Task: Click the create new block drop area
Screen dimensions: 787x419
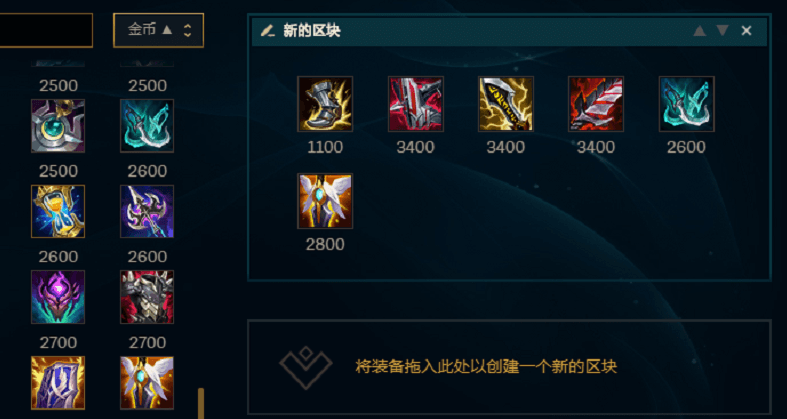Action: tap(509, 367)
